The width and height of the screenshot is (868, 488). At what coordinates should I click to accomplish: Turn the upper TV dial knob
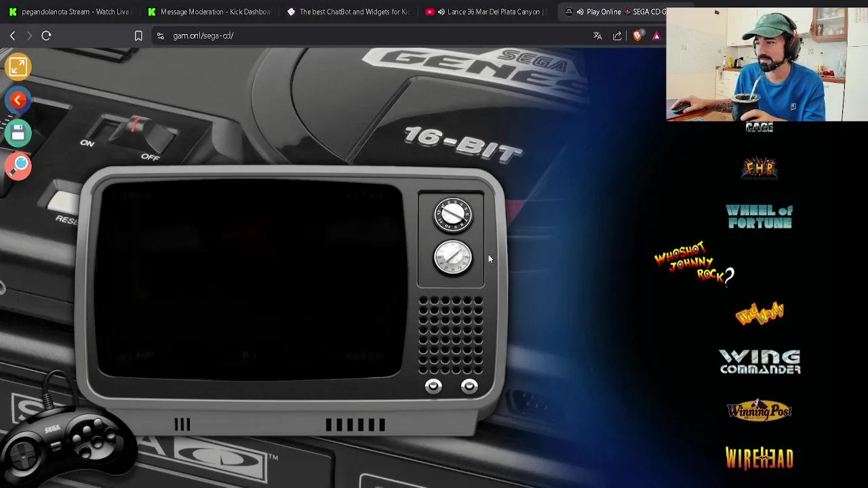tap(453, 216)
